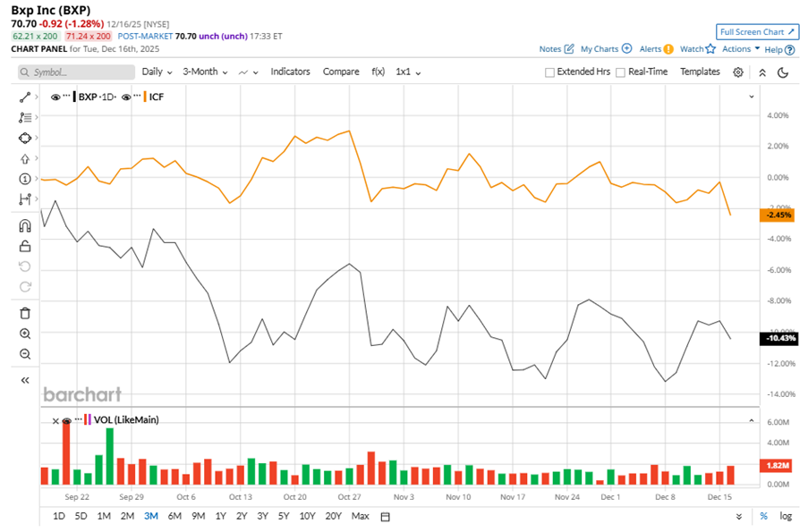This screenshot has width=808, height=532.
Task: Open BXP series options ellipsis
Action: coord(66,96)
